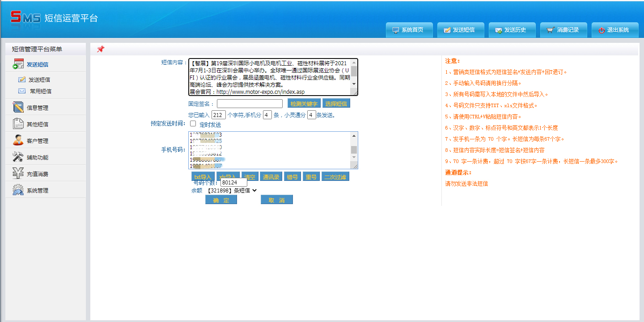The image size is (644, 322).
Task: Click the 号码个数 field showing 80124
Action: pos(233,182)
